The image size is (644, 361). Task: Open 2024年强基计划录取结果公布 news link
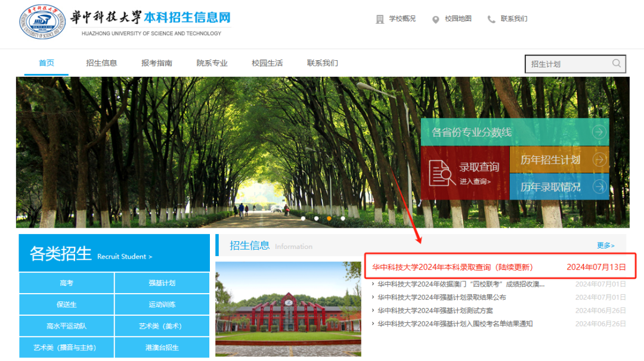[441, 297]
